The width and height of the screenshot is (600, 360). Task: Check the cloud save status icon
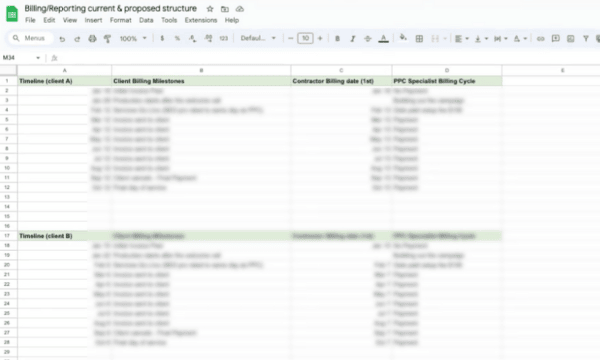(240, 9)
